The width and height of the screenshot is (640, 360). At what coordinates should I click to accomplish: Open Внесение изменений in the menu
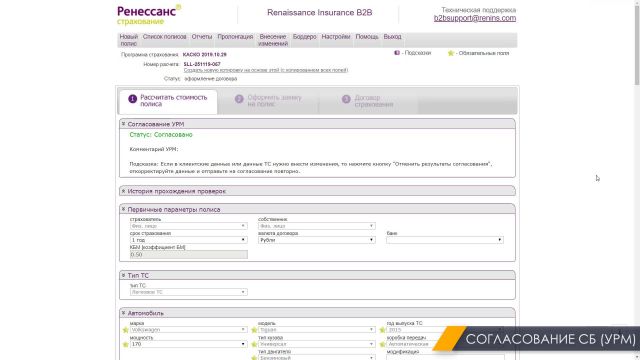pos(273,40)
